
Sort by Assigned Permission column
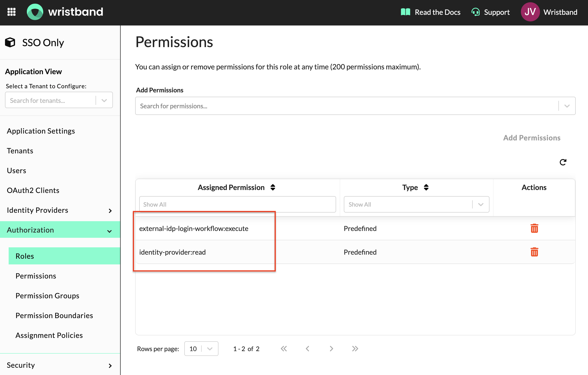click(x=273, y=187)
